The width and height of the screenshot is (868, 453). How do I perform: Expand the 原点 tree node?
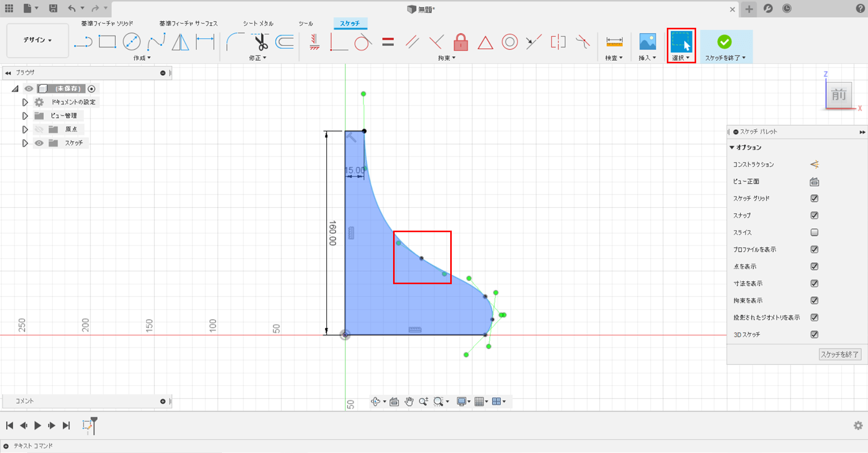pyautogui.click(x=25, y=130)
